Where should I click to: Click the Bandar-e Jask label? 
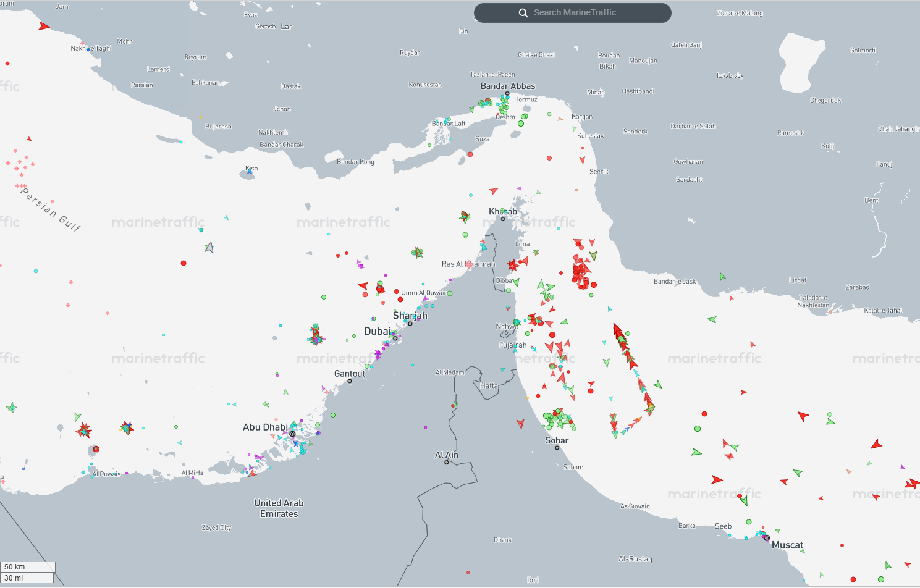(x=675, y=281)
